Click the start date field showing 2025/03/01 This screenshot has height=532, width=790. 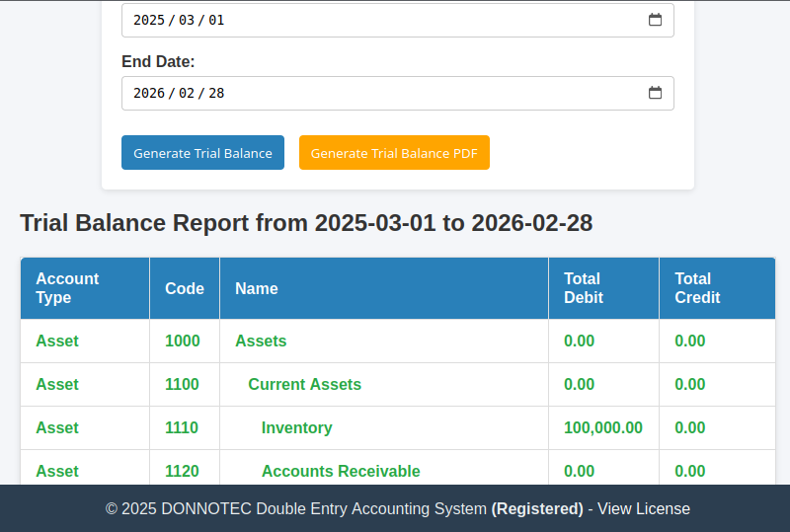click(398, 20)
